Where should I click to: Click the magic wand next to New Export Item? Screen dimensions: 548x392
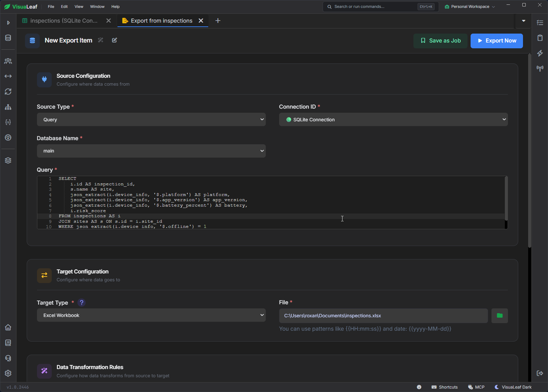[x=100, y=40]
